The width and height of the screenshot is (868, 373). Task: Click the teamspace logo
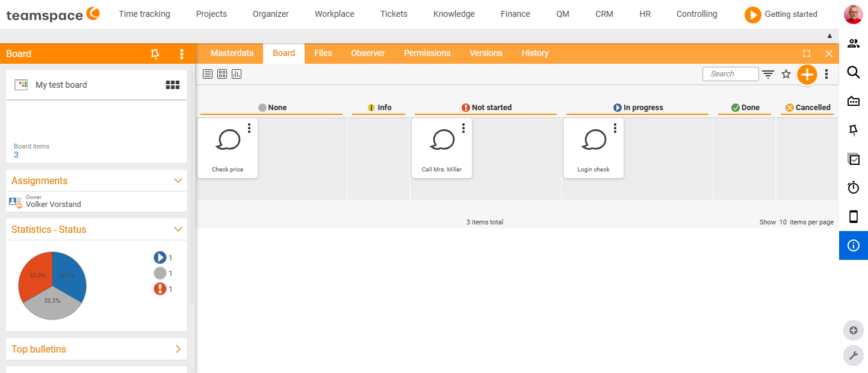[53, 14]
